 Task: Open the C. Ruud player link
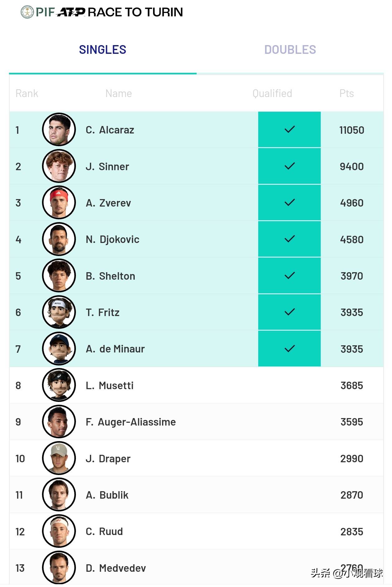[104, 531]
